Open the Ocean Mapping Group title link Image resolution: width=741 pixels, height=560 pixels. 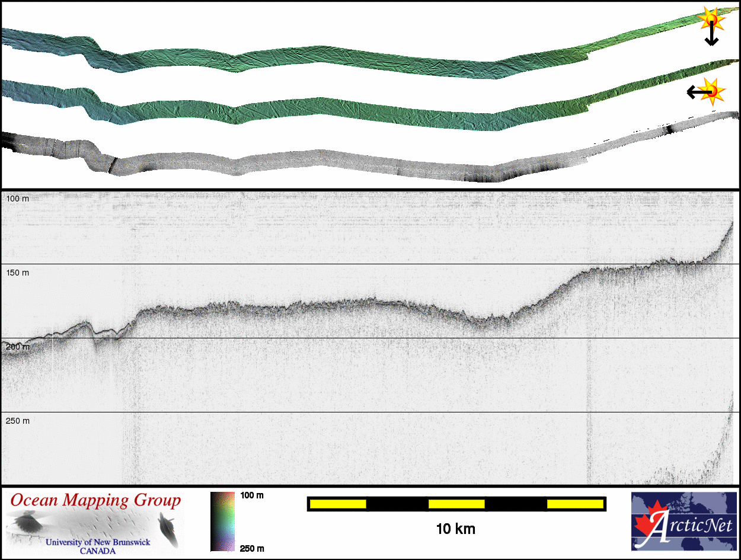tap(95, 501)
